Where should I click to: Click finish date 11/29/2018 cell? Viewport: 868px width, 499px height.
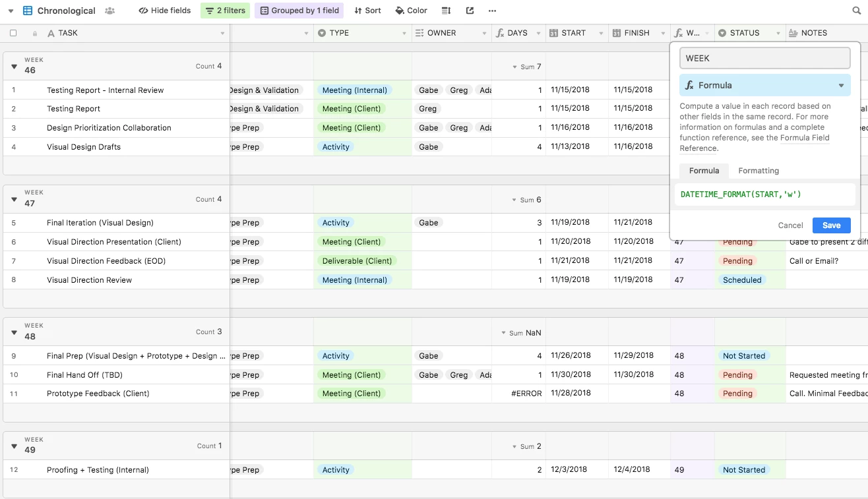pos(639,356)
